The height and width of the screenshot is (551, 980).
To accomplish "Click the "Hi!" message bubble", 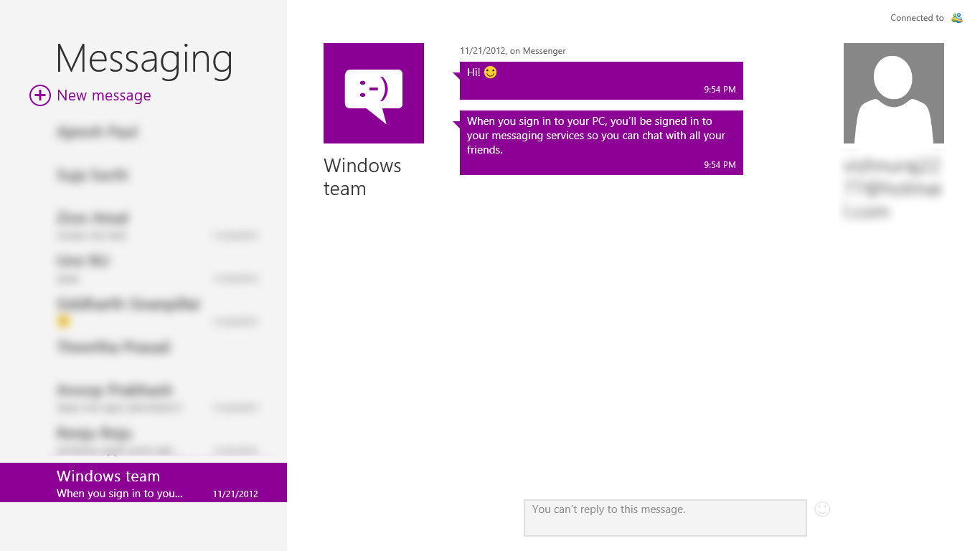I will pos(601,80).
